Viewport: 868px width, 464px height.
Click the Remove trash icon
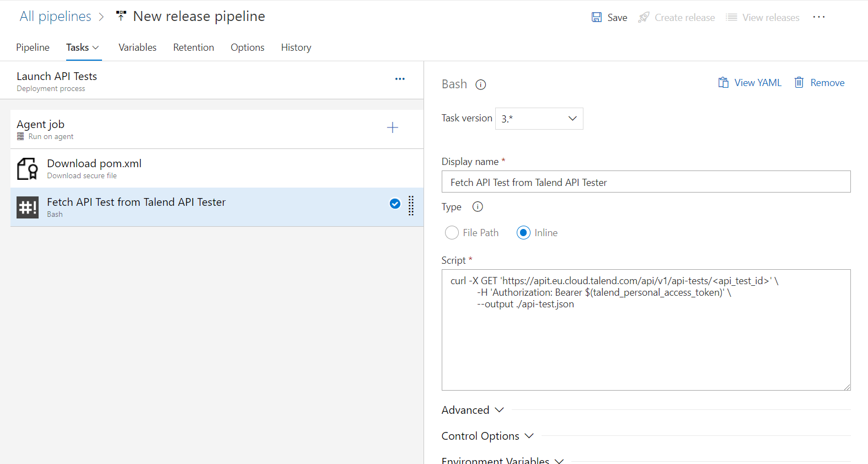click(799, 83)
